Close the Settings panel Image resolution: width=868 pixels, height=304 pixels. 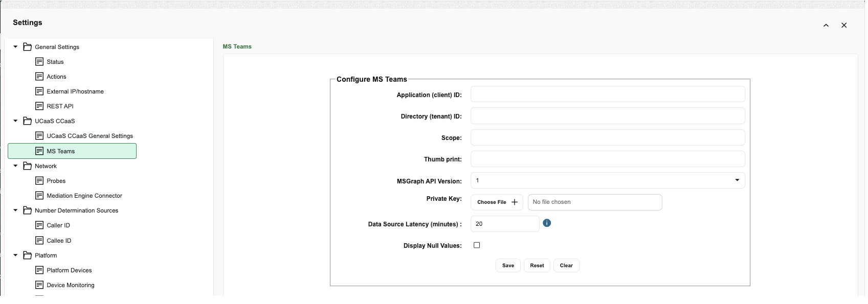click(844, 25)
